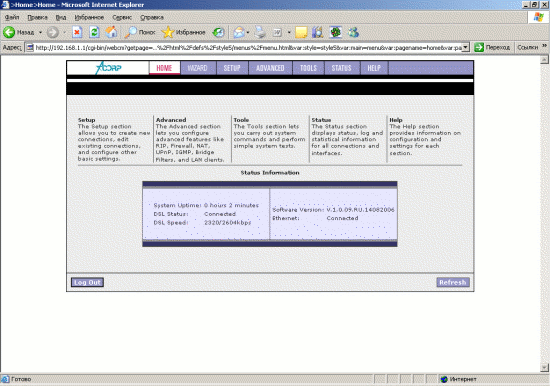
Task: Click the Готово status bar text
Action: [21, 379]
